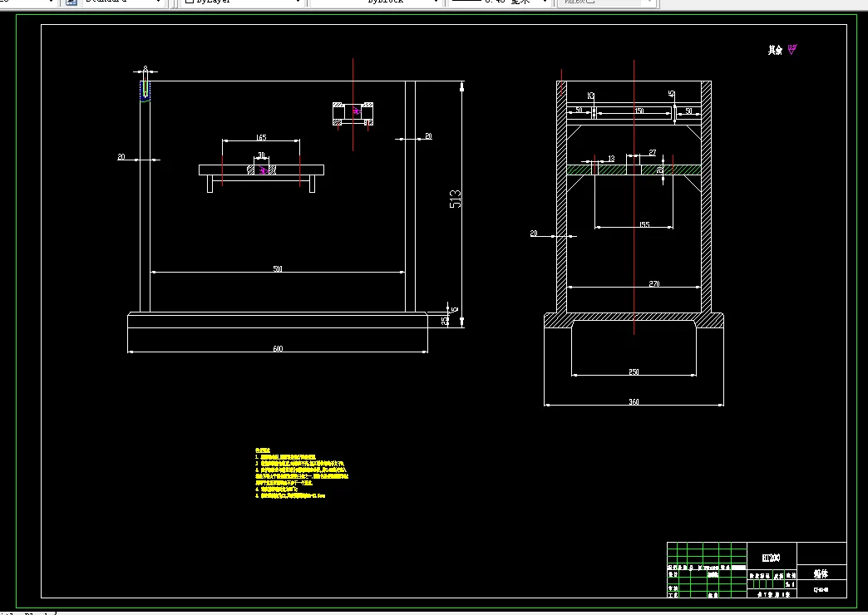Open the ByBlock linetype dropdown

point(375,2)
